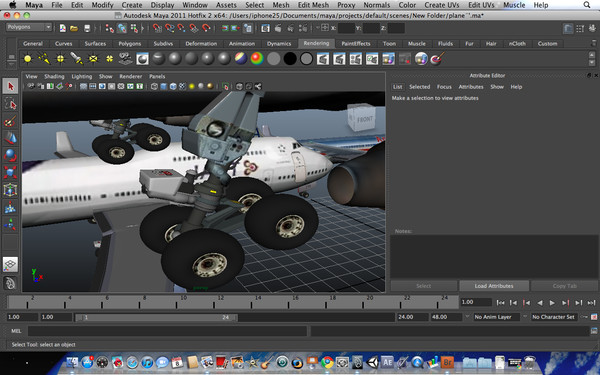Open the Script Editor icon beside command line

pyautogui.click(x=593, y=331)
